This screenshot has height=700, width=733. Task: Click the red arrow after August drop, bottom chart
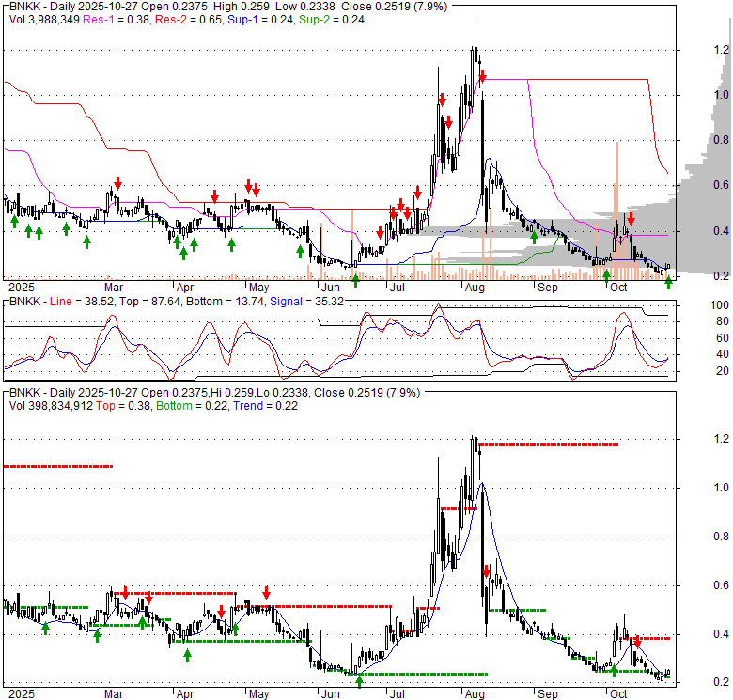486,571
